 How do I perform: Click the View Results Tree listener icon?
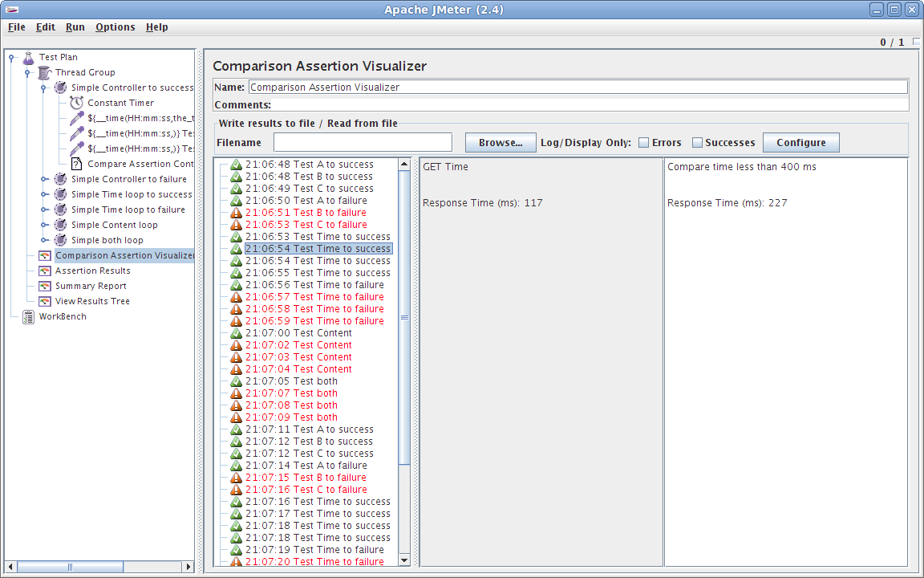point(45,301)
